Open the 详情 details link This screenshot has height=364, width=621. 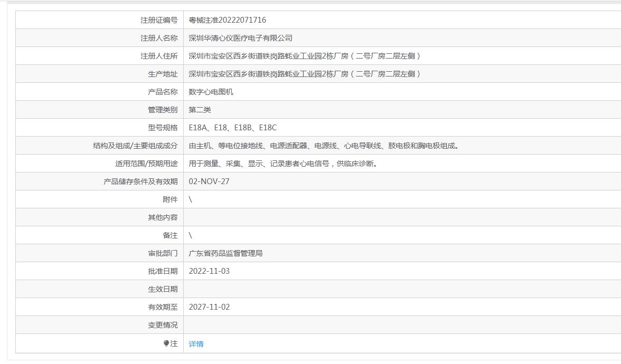point(196,344)
